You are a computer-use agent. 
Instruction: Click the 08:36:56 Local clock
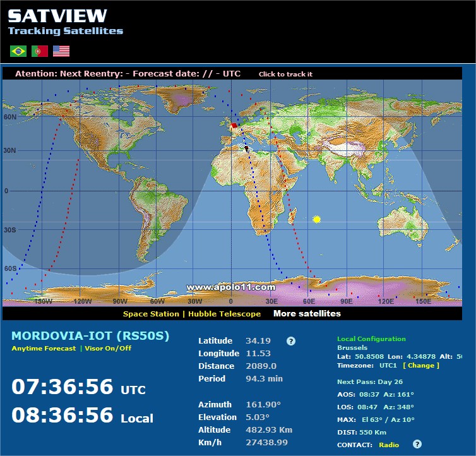tap(82, 416)
